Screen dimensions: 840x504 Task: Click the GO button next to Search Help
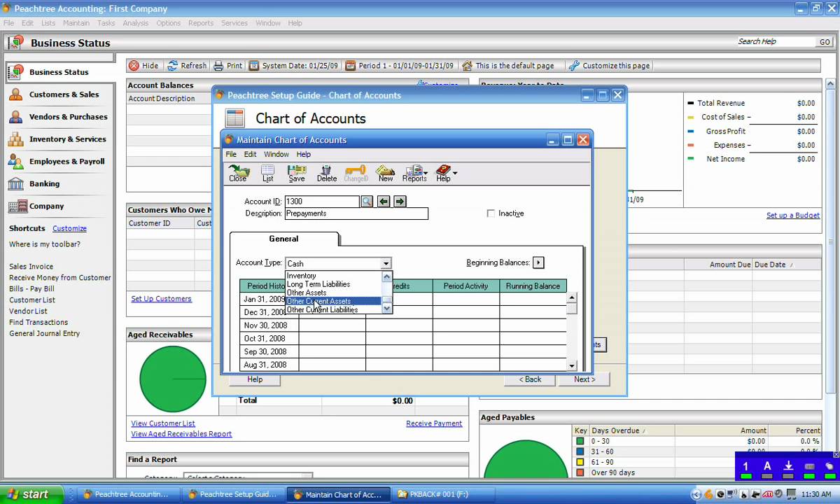tap(825, 42)
